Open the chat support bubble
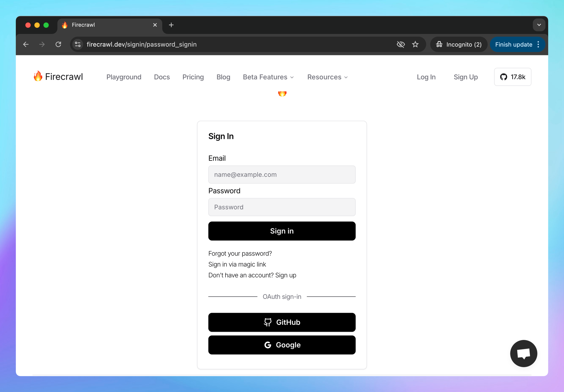564x392 pixels. coord(524,353)
